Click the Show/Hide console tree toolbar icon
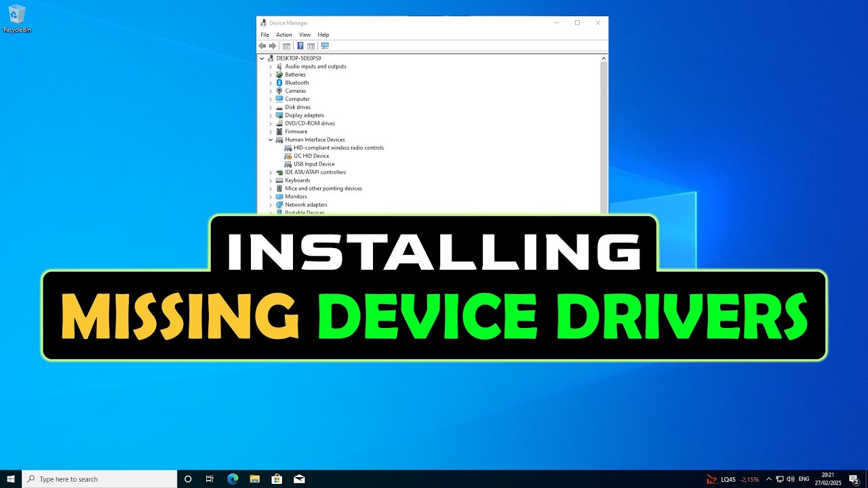The height and width of the screenshot is (488, 868). pyautogui.click(x=287, y=46)
